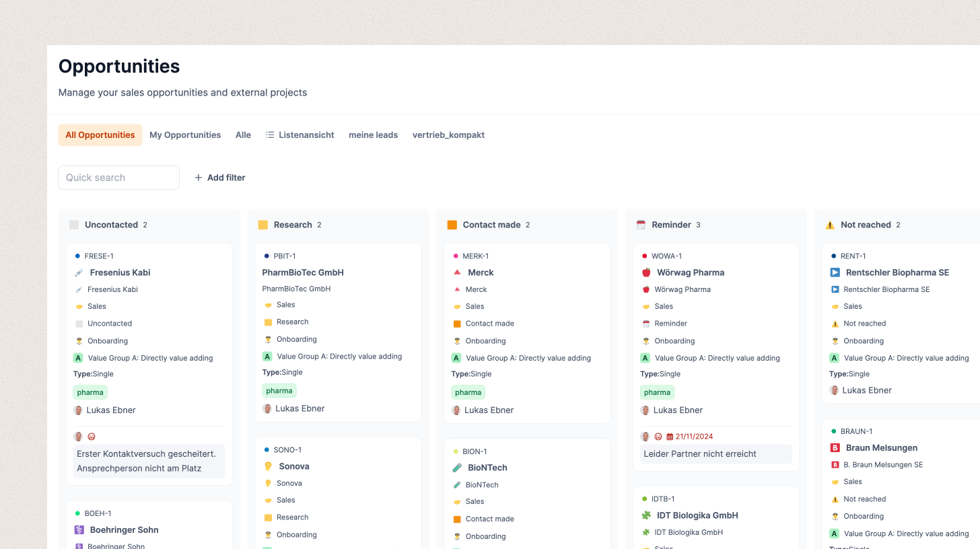Click the red status dot beside WOWA-1
This screenshot has width=980, height=549.
pyautogui.click(x=645, y=256)
